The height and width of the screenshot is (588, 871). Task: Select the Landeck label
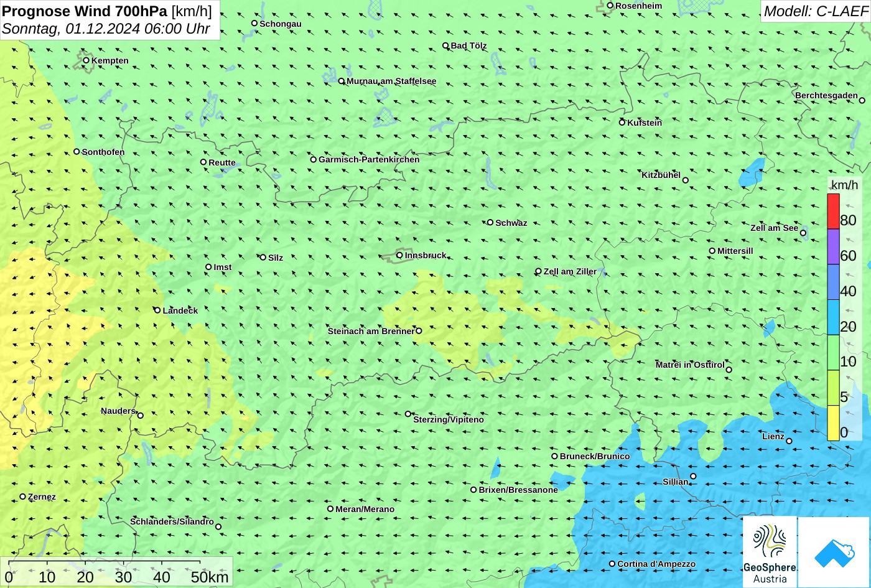pos(180,310)
